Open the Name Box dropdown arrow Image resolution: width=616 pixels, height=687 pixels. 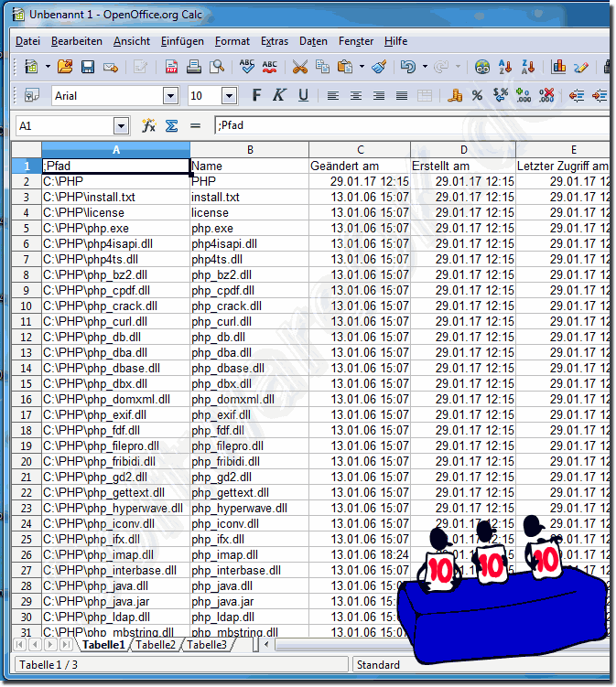121,126
